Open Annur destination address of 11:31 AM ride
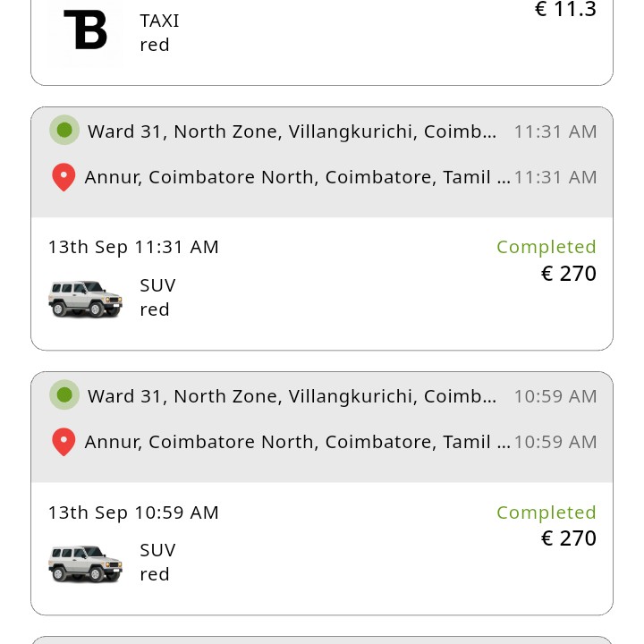The width and height of the screenshot is (644, 644). 297,177
